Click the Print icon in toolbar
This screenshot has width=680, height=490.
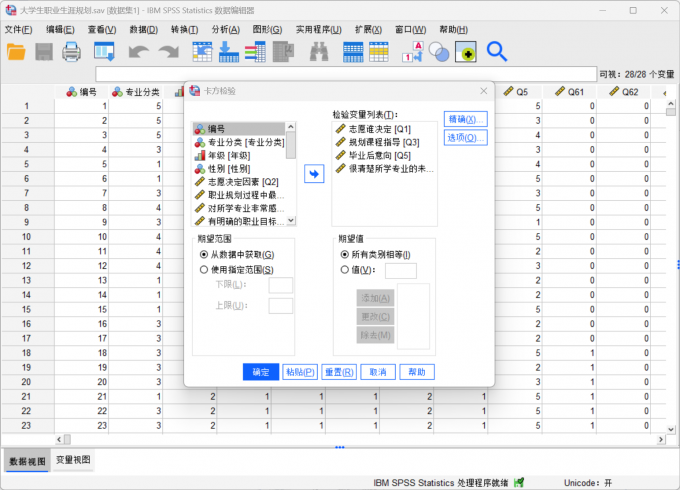pyautogui.click(x=73, y=51)
